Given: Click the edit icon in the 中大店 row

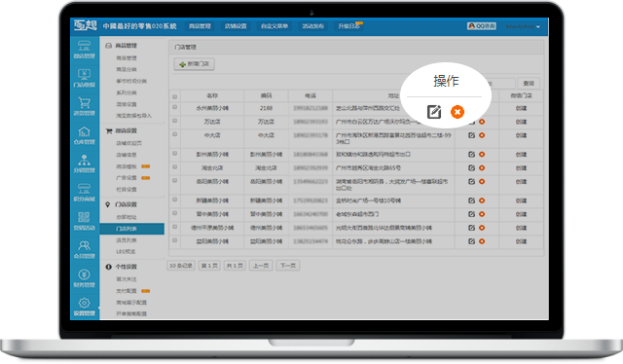Looking at the screenshot, I should pyautogui.click(x=471, y=135).
